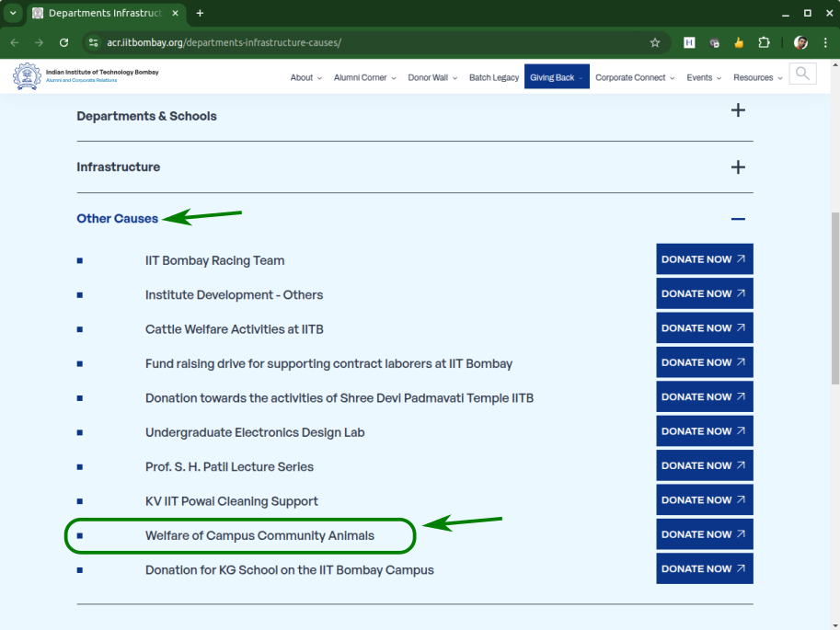
Task: Click the IIT Bombay logo in header
Action: tap(28, 76)
